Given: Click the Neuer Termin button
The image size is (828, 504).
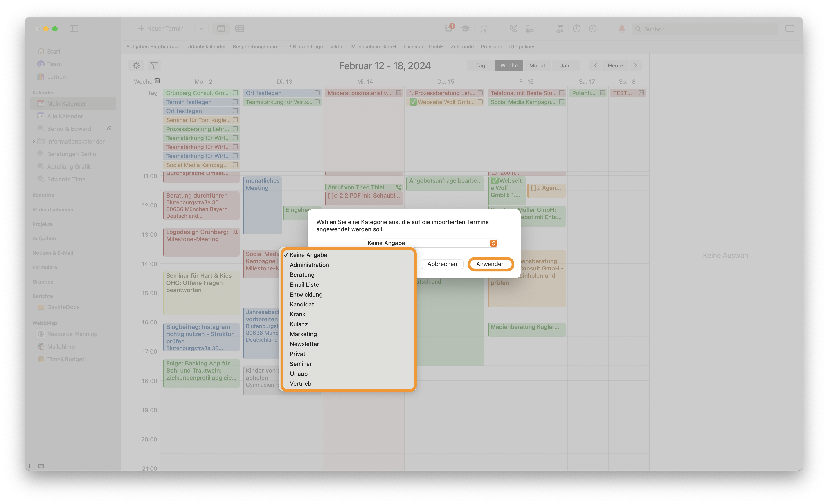Looking at the screenshot, I should 161,29.
